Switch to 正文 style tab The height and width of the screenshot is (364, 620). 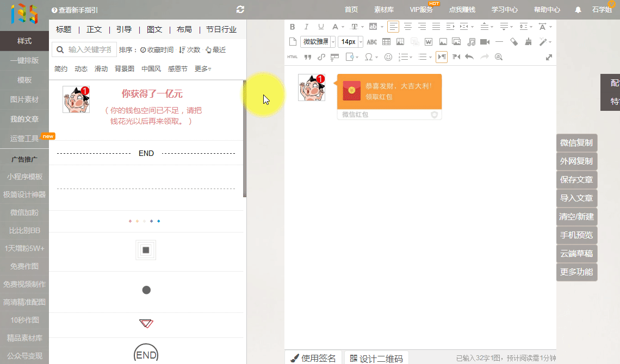[94, 30]
